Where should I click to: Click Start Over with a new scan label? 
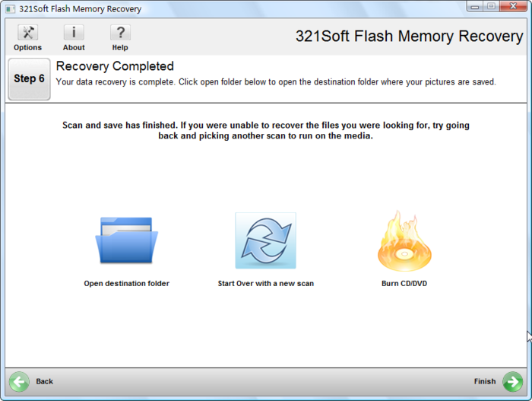[x=266, y=283]
